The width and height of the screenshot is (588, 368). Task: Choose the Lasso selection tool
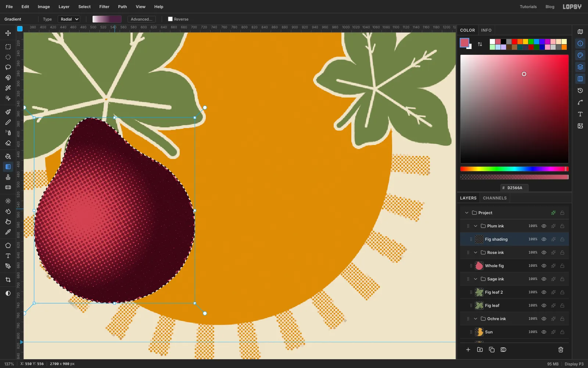8,67
